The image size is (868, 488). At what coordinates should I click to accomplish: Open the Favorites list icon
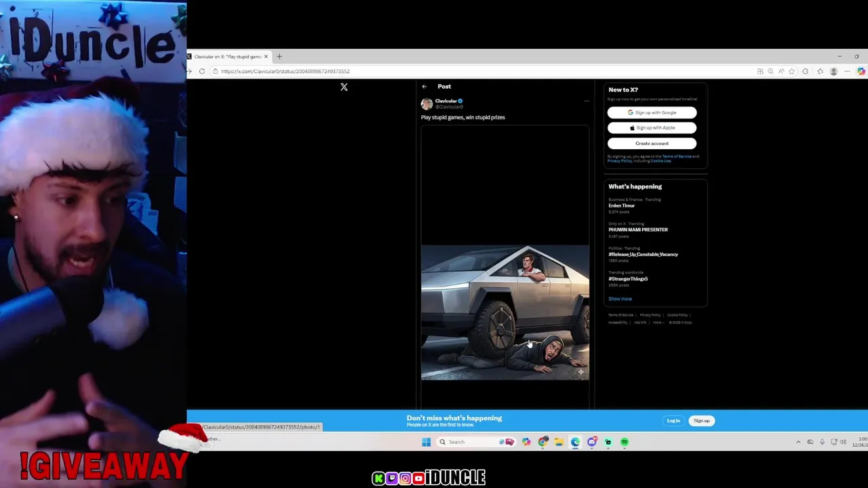820,71
